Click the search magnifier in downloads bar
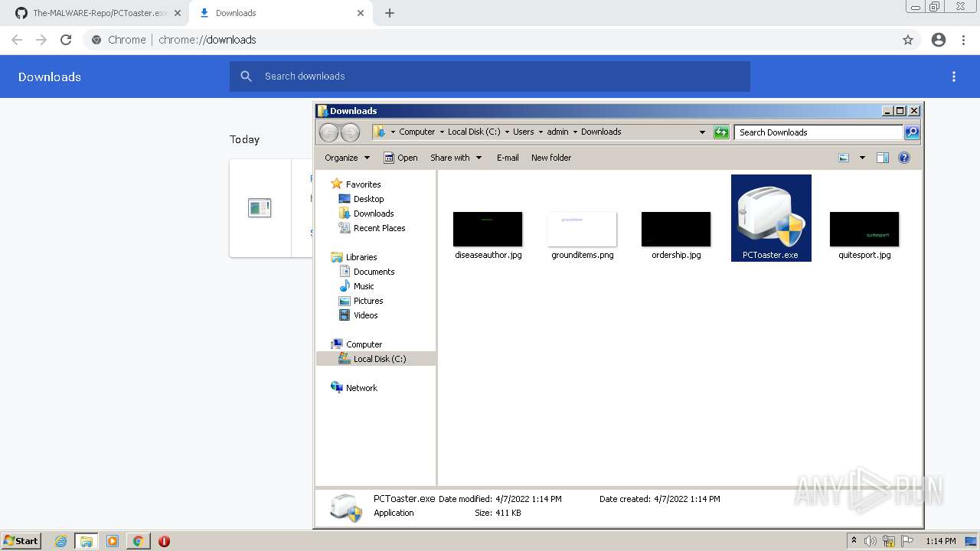 tap(246, 77)
